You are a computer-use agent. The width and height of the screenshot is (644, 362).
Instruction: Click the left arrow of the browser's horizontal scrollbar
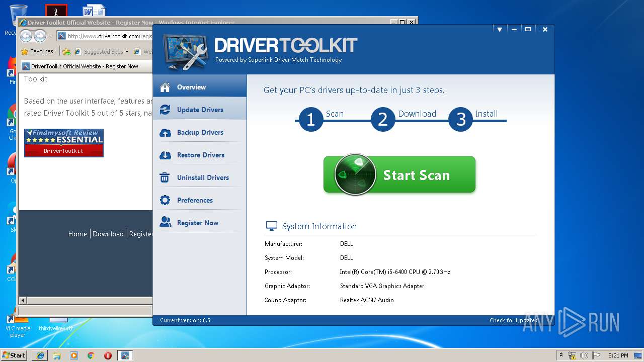pyautogui.click(x=23, y=300)
